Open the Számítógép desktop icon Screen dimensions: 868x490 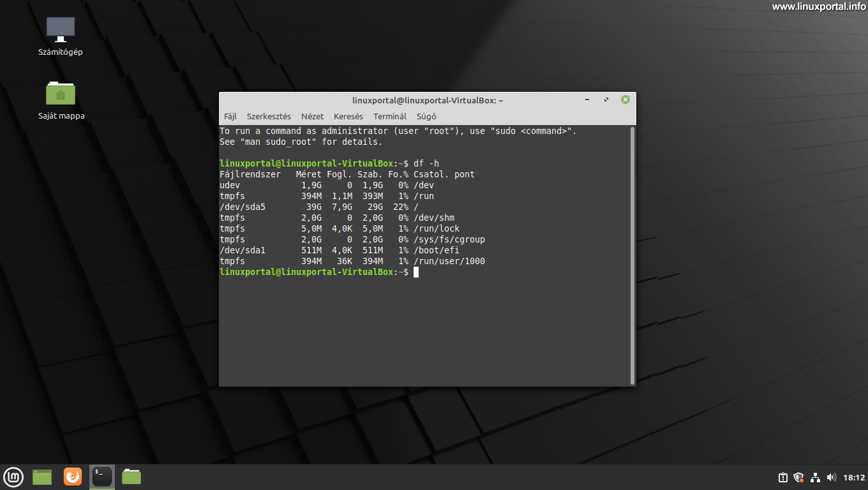pyautogui.click(x=61, y=28)
